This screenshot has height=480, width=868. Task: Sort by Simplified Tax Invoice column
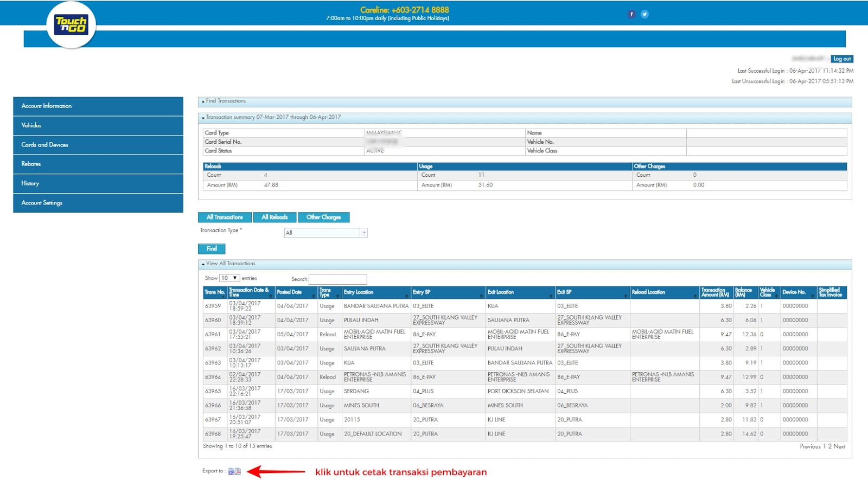point(832,292)
